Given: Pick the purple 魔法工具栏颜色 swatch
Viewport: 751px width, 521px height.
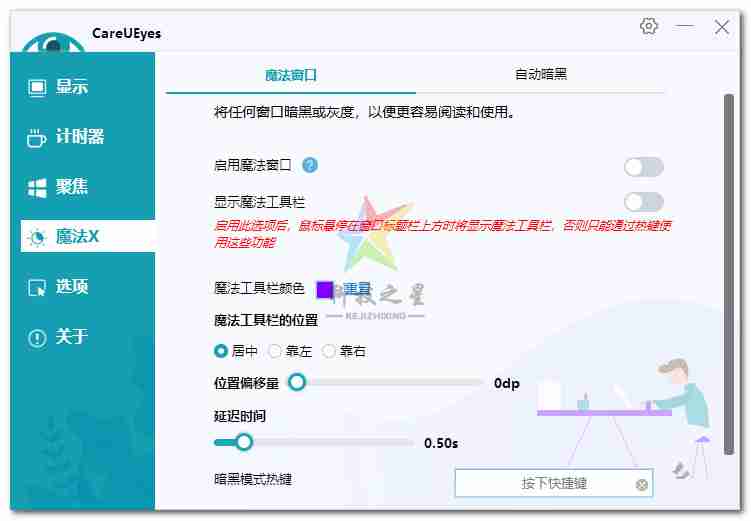Looking at the screenshot, I should point(325,289).
